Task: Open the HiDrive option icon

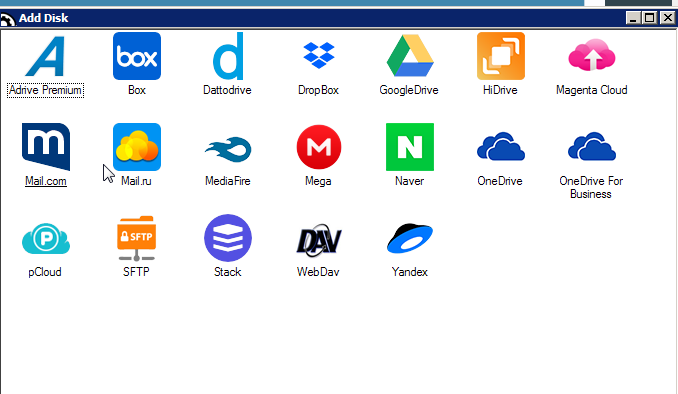Action: pyautogui.click(x=501, y=56)
